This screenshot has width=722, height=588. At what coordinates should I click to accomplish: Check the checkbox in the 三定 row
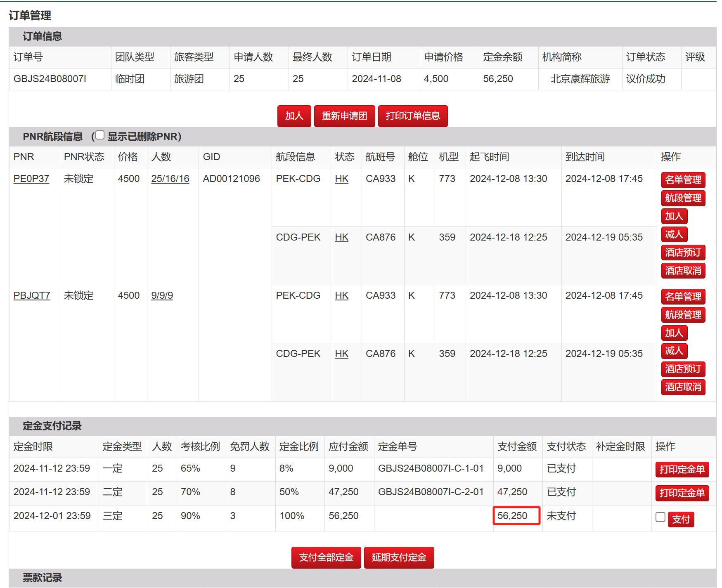pyautogui.click(x=660, y=517)
